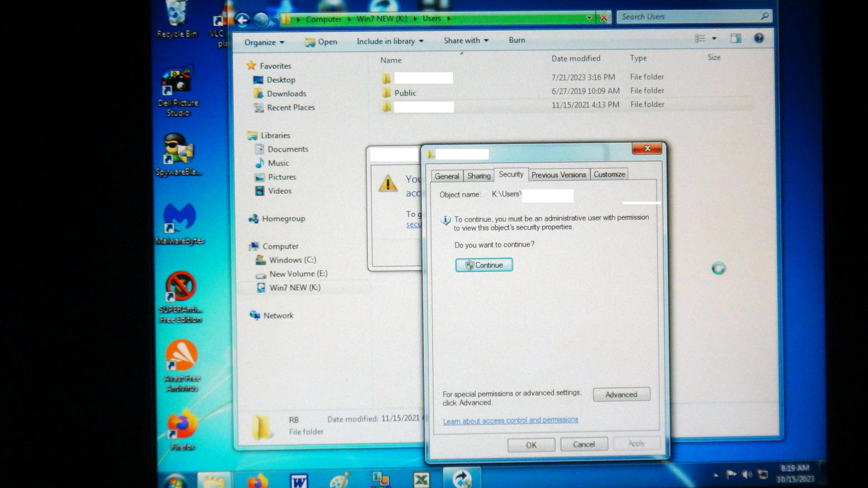The image size is (868, 488).
Task: Open Avast Free Antivirus shortcut
Action: [x=182, y=365]
